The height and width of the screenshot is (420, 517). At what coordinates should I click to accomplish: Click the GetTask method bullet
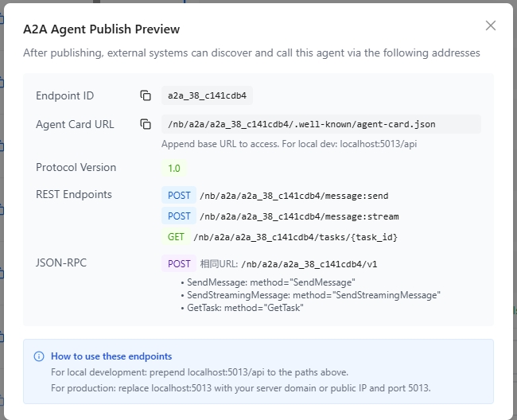(242, 308)
